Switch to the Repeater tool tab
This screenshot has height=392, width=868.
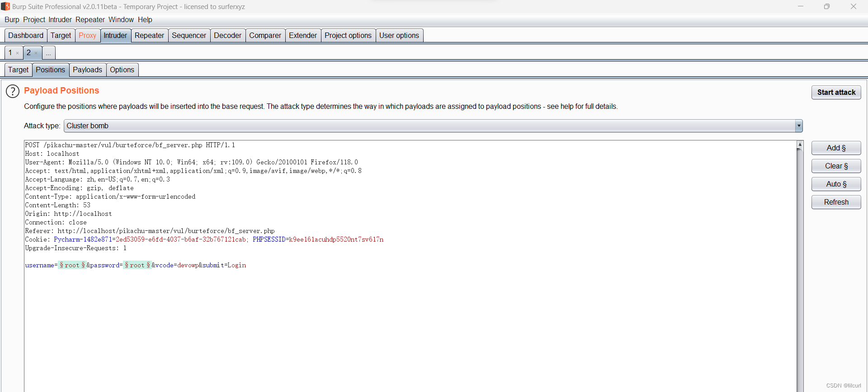(x=149, y=36)
